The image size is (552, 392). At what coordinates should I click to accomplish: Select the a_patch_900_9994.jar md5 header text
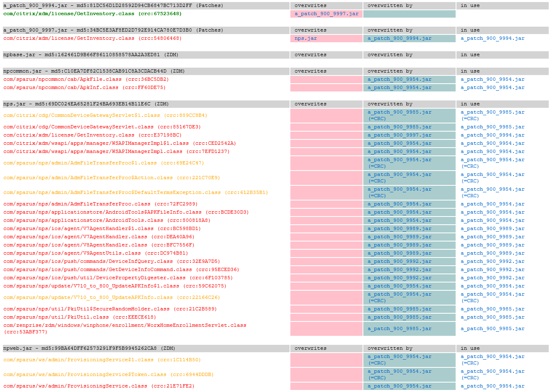pyautogui.click(x=113, y=5)
